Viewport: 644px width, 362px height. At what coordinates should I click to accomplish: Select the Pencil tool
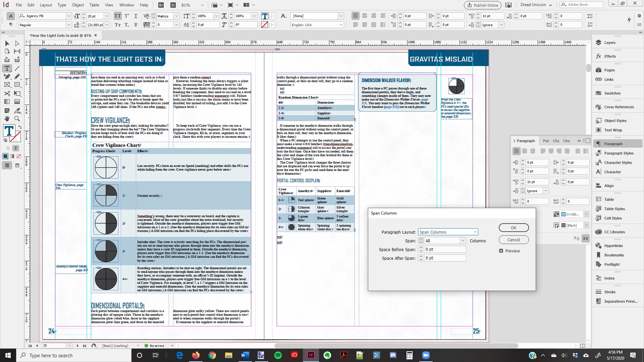[x=17, y=77]
